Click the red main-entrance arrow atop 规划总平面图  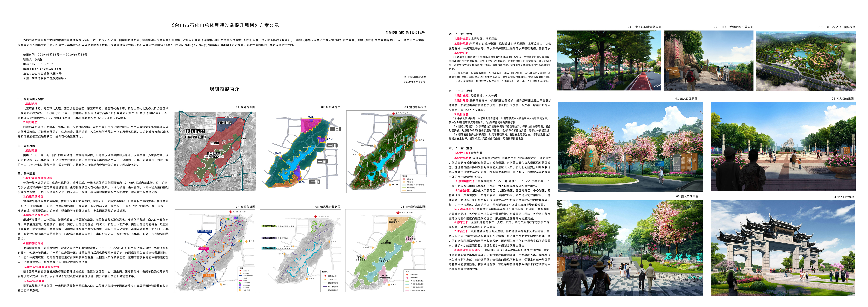click(394, 114)
